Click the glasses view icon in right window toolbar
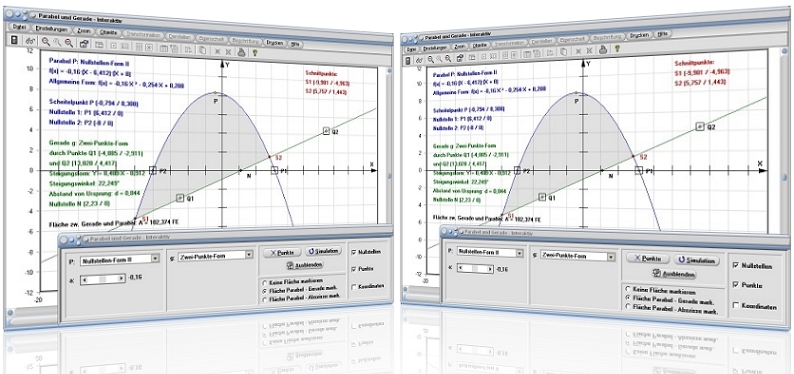Image resolution: width=794 pixels, height=374 pixels. point(420,60)
